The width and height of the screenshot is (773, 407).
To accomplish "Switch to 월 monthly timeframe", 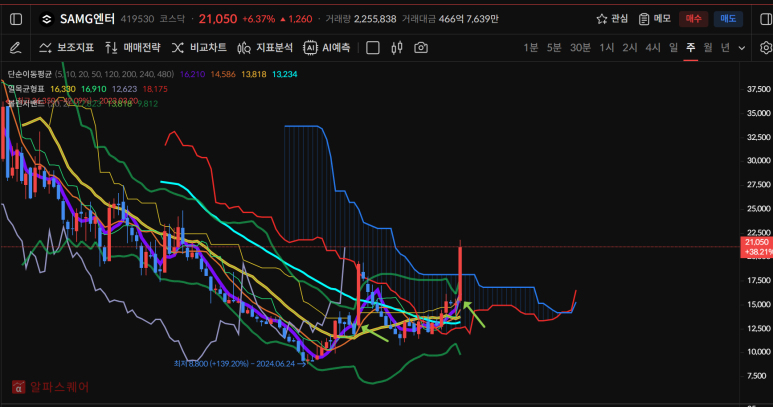I will pos(708,48).
